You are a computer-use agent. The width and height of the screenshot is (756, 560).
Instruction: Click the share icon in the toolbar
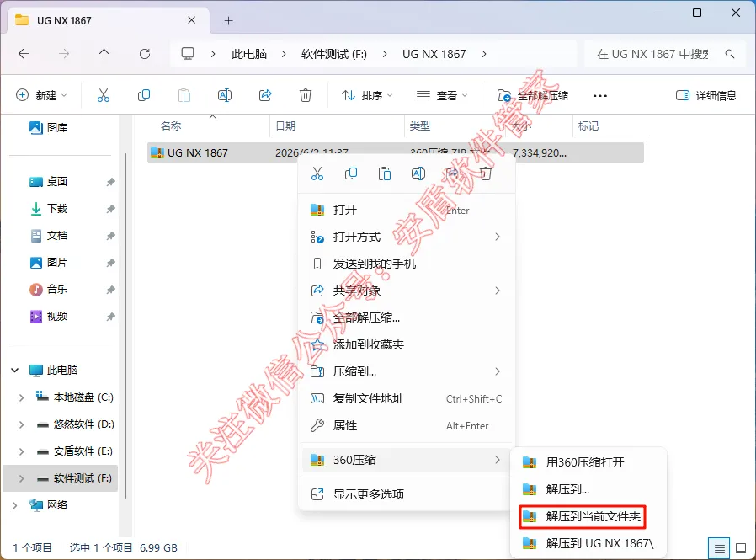(x=265, y=95)
